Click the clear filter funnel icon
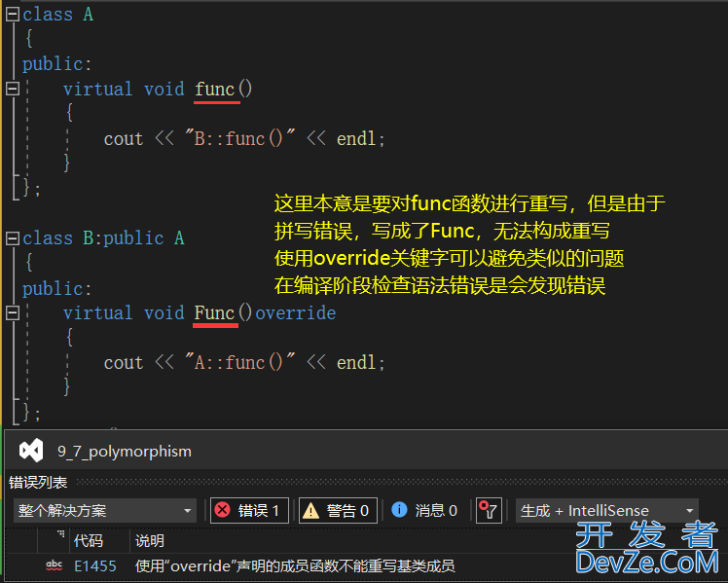The width and height of the screenshot is (728, 583). (489, 511)
